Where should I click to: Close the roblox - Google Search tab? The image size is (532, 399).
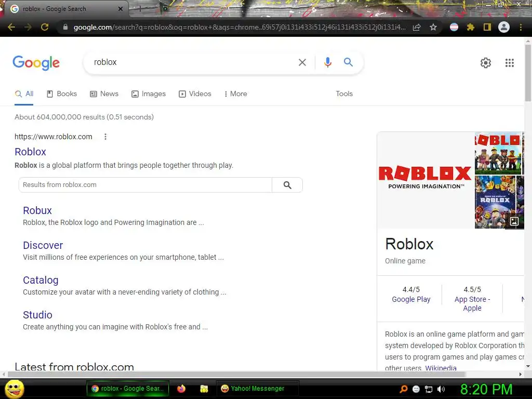(121, 9)
